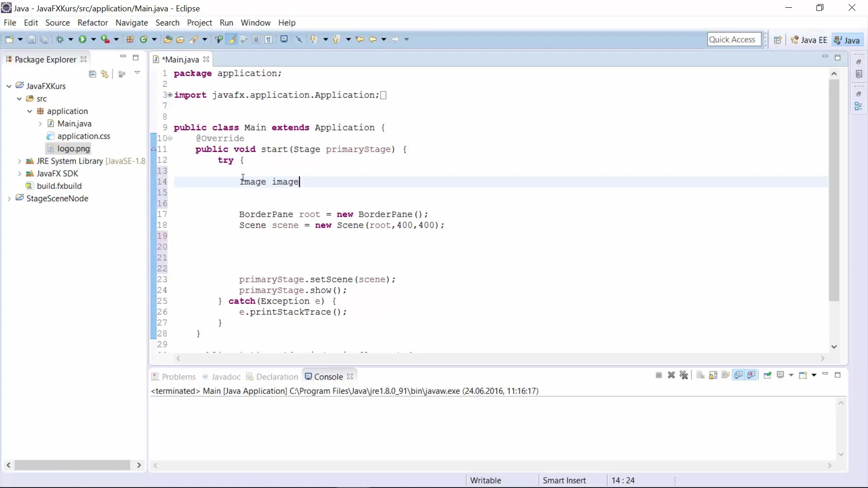Close the Main.java editor tab
Screen dimensions: 868x488
(x=206, y=59)
